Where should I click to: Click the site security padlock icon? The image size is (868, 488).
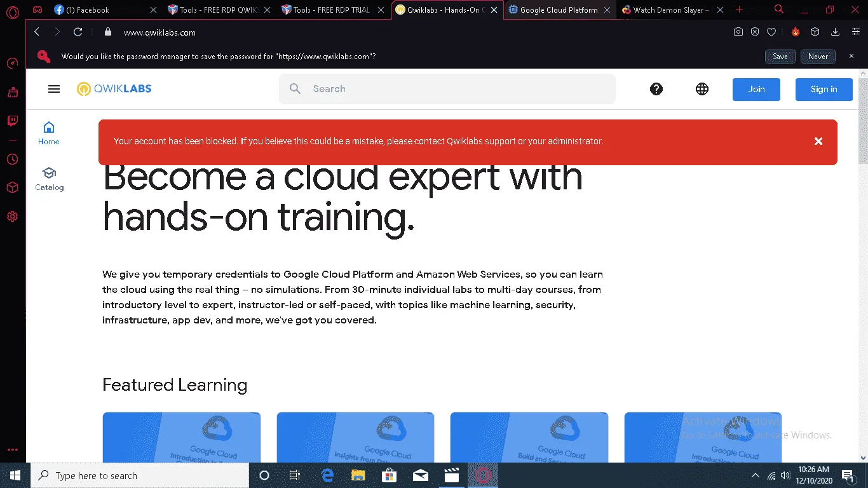point(108,32)
